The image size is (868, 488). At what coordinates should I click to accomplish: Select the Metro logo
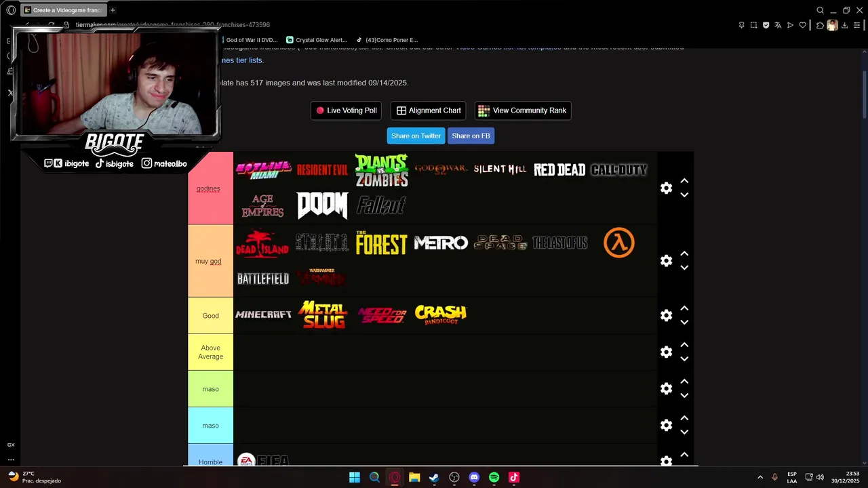pyautogui.click(x=441, y=243)
